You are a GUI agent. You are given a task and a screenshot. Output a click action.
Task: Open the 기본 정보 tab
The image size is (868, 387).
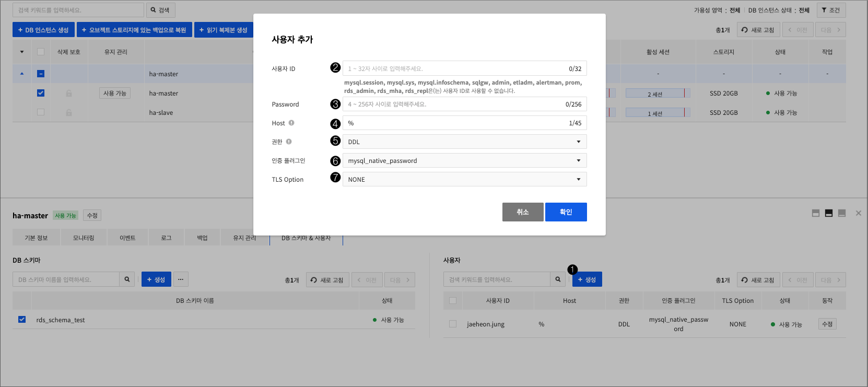pyautogui.click(x=36, y=238)
